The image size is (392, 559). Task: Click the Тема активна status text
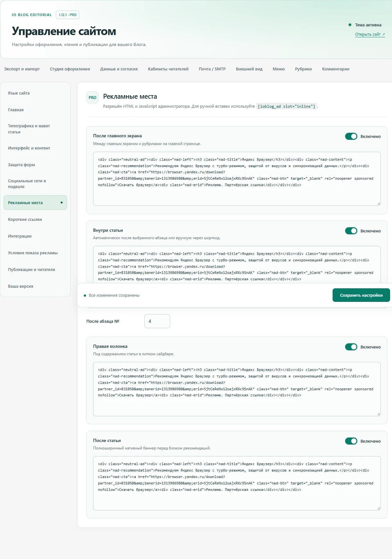(x=368, y=25)
